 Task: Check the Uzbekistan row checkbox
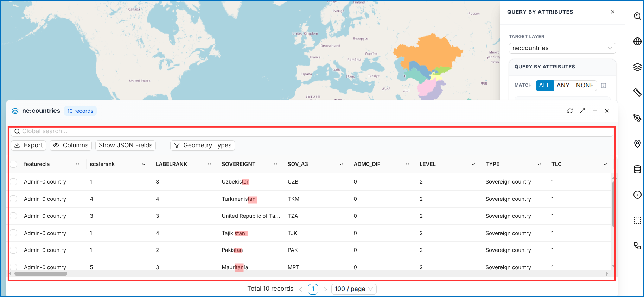(x=13, y=182)
